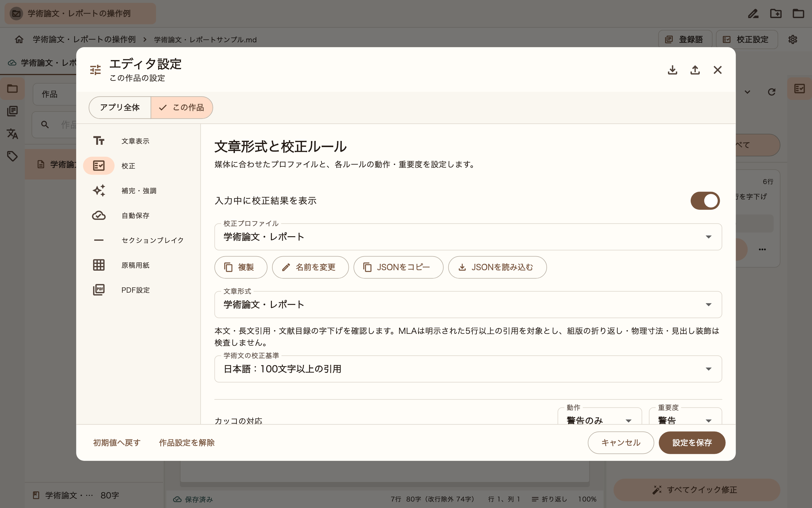Screen dimensions: 812x508
Task: Select the 校正 settings section
Action: coord(138,166)
